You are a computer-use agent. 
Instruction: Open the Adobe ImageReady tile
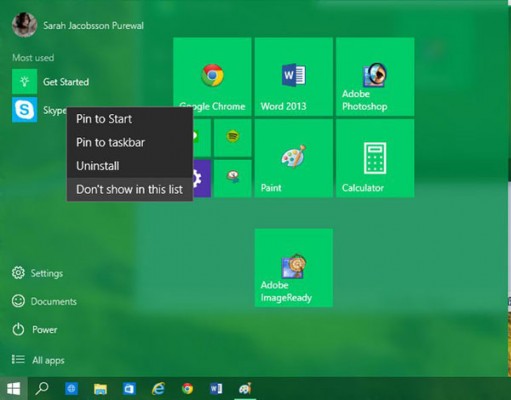(294, 268)
